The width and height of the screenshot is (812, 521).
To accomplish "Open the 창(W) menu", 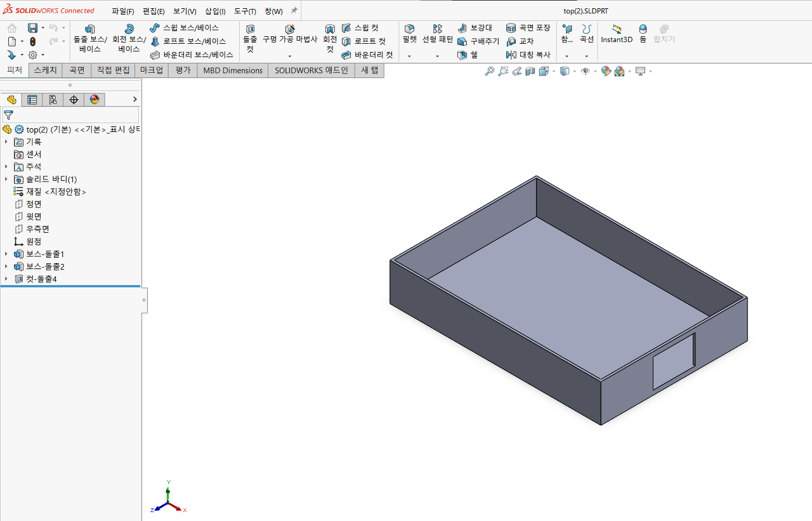I will (273, 11).
